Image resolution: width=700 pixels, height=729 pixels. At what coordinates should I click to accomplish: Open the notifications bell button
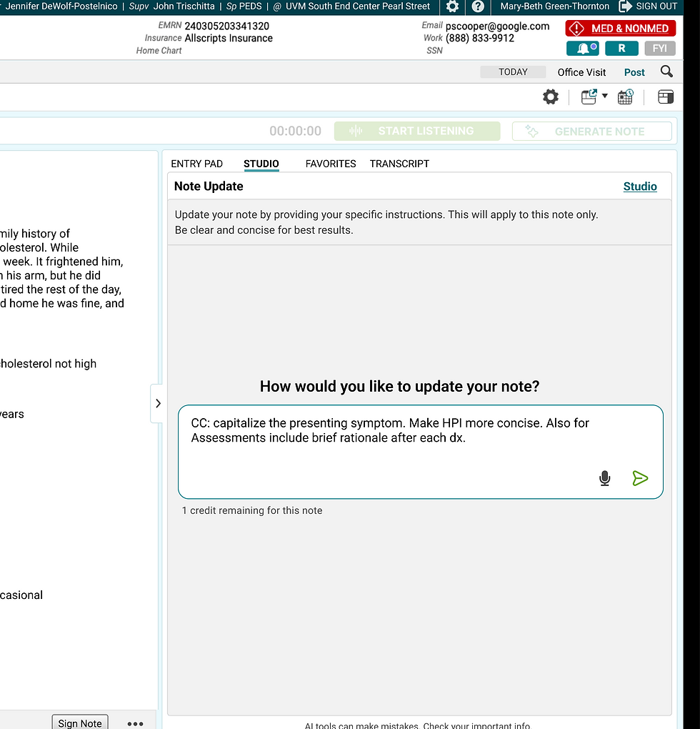coord(582,49)
